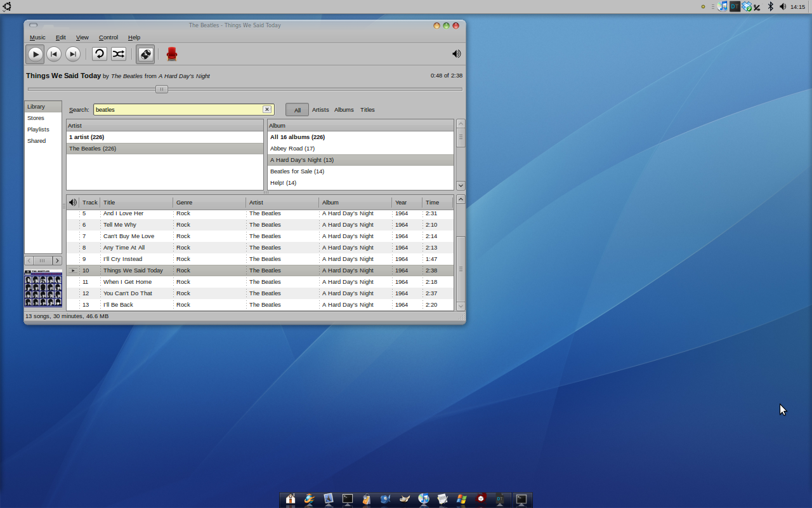Filter search by Titles

(367, 110)
